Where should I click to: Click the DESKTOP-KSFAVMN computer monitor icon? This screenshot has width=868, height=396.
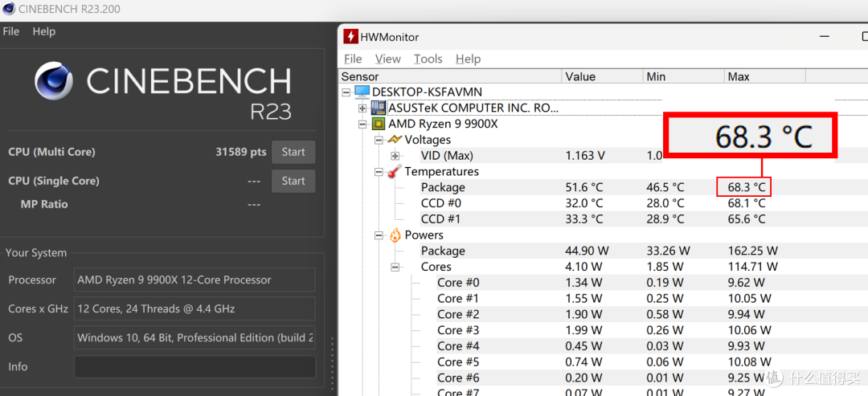362,92
